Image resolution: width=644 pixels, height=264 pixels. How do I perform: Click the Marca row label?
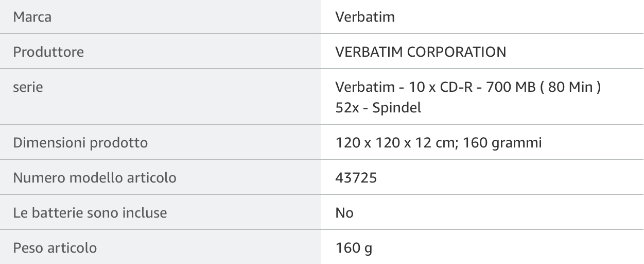click(32, 17)
